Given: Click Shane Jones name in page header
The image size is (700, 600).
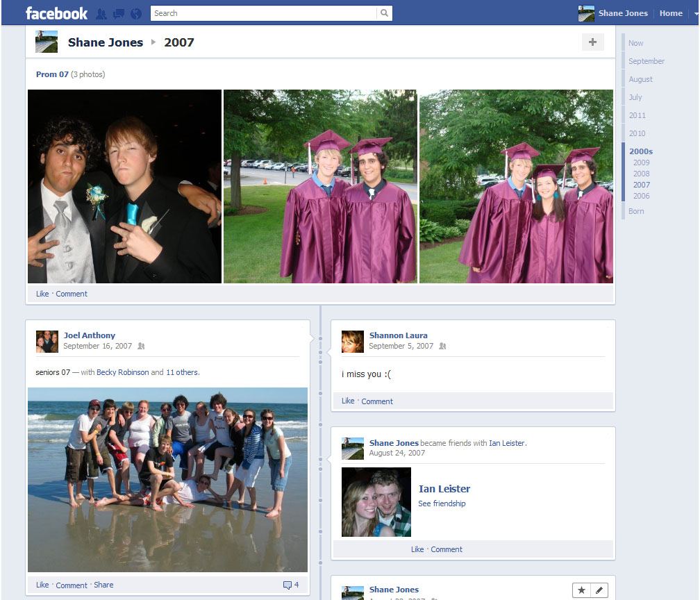Looking at the screenshot, I should [x=106, y=42].
